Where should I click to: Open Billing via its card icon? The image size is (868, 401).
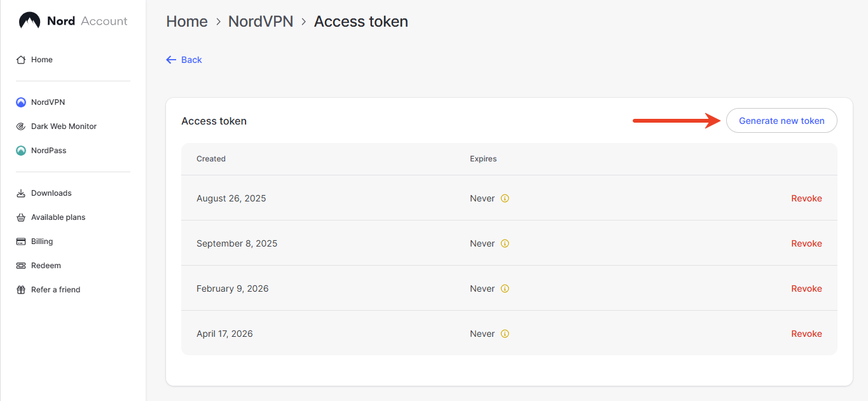pos(21,241)
